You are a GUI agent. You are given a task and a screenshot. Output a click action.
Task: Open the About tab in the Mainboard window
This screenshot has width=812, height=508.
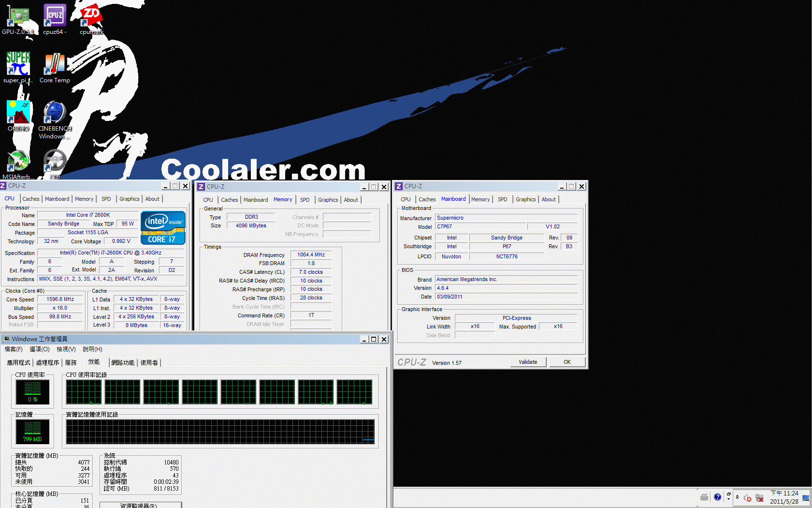tap(549, 199)
